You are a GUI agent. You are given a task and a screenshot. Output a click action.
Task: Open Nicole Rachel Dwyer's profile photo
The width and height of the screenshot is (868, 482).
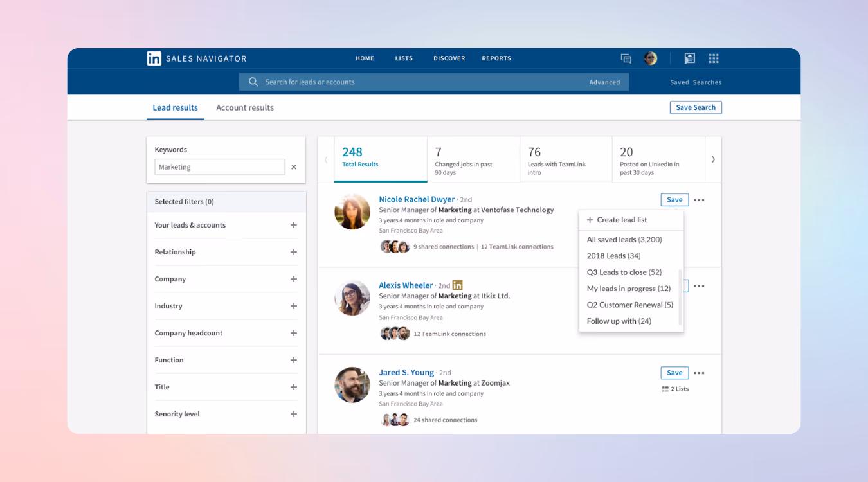[352, 211]
